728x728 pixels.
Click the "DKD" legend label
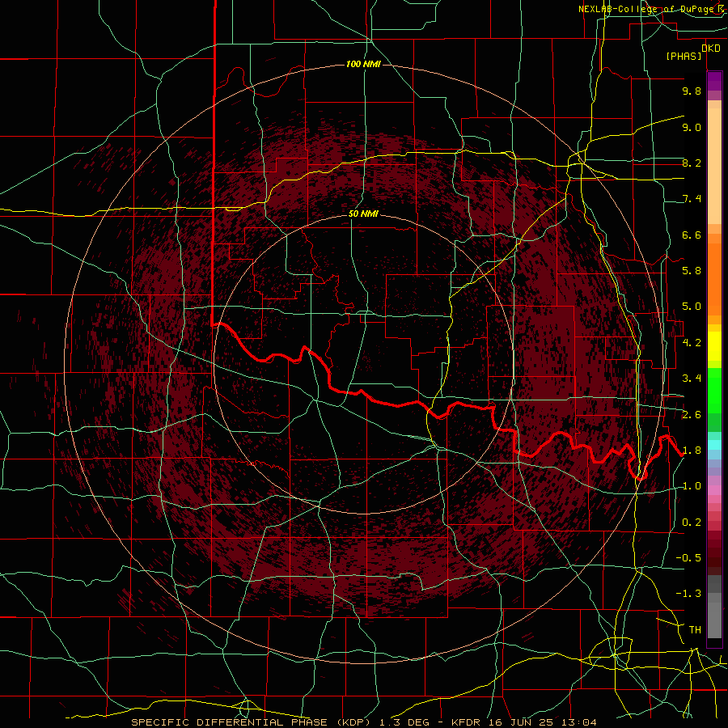coord(711,49)
